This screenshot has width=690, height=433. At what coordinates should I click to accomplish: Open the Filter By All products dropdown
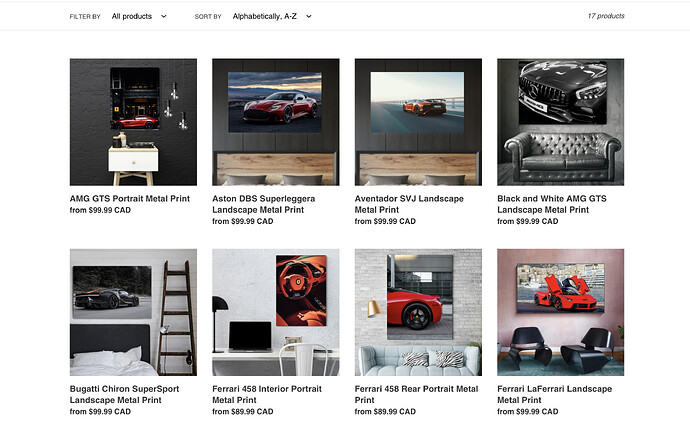coord(139,16)
